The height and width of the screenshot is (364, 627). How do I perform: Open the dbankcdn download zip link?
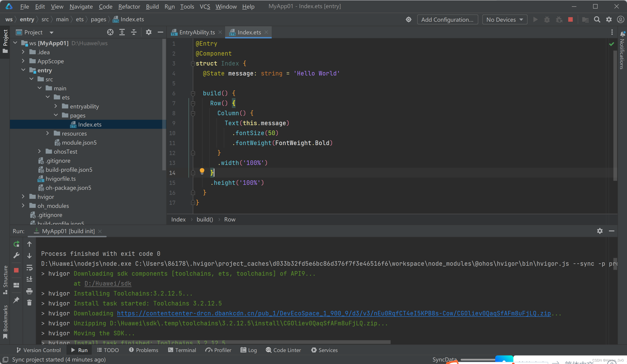[333, 313]
